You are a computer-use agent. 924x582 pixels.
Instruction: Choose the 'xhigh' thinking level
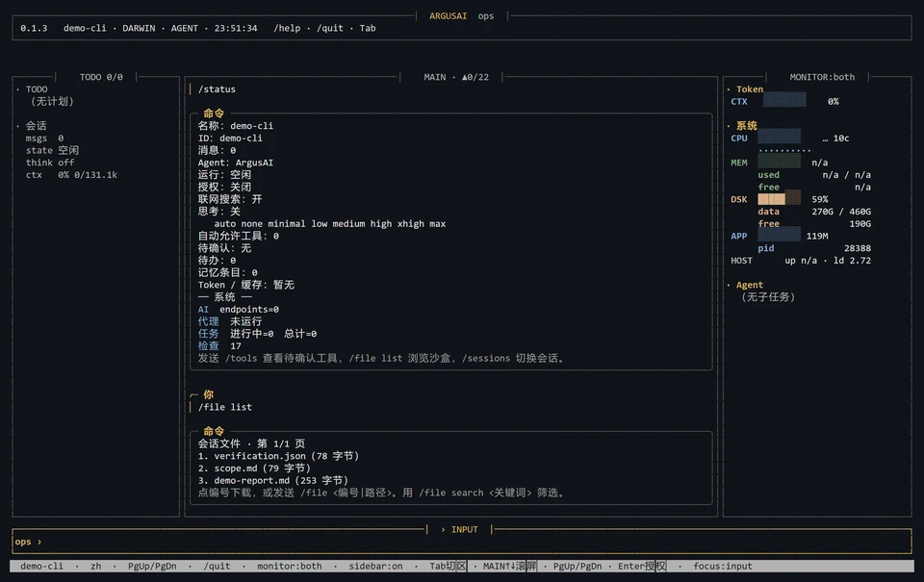410,224
